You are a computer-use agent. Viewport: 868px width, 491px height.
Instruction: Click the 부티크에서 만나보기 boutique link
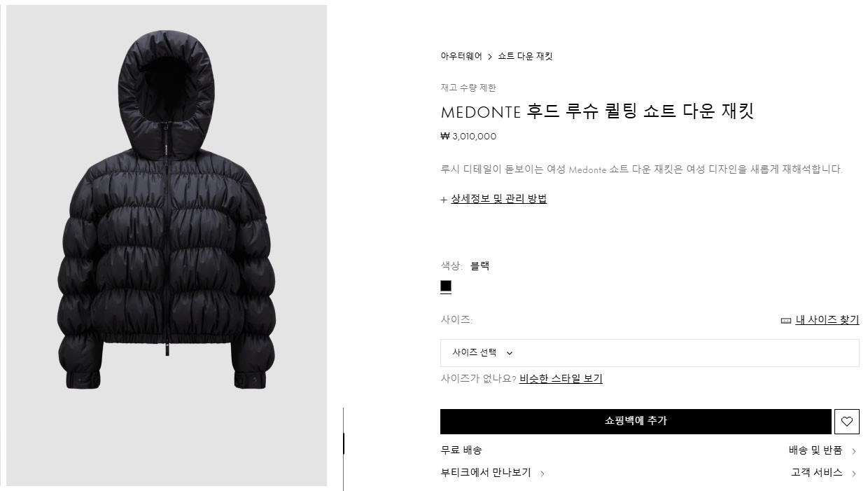(486, 473)
